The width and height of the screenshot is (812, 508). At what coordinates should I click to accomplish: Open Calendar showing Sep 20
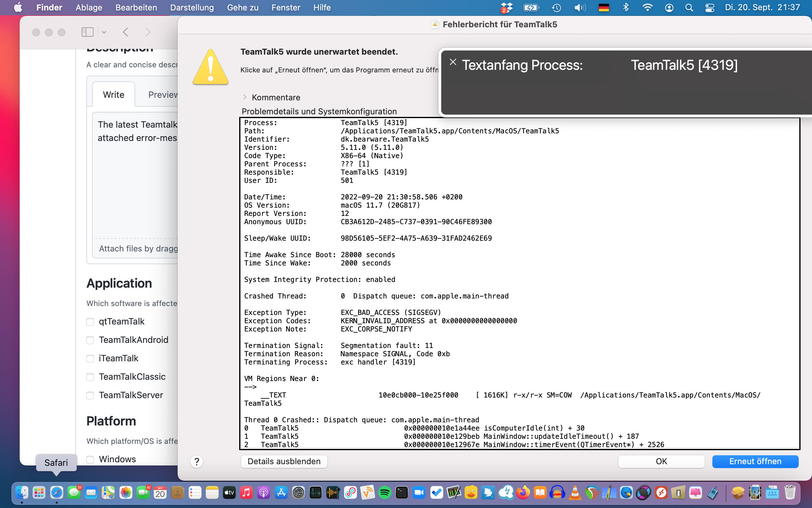tap(160, 493)
